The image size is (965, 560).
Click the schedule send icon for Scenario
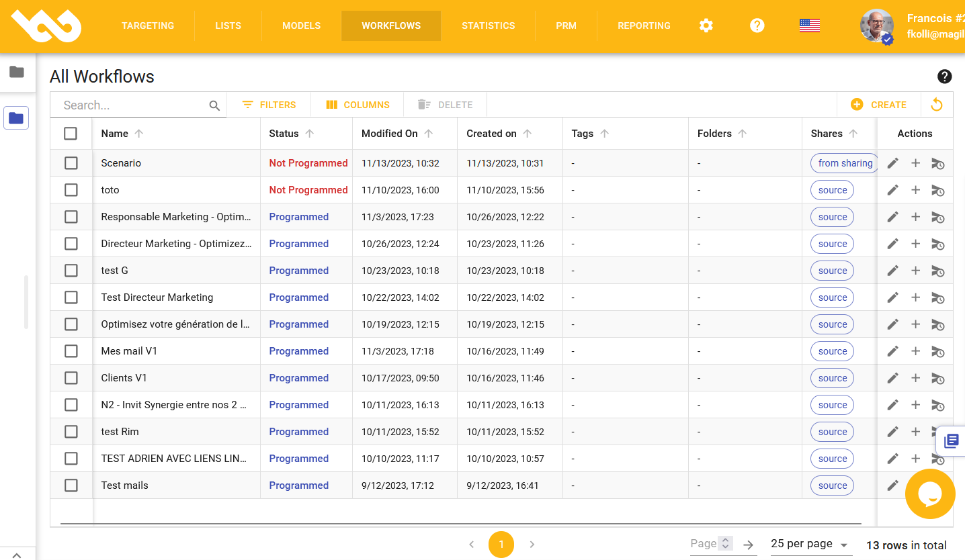coord(937,163)
